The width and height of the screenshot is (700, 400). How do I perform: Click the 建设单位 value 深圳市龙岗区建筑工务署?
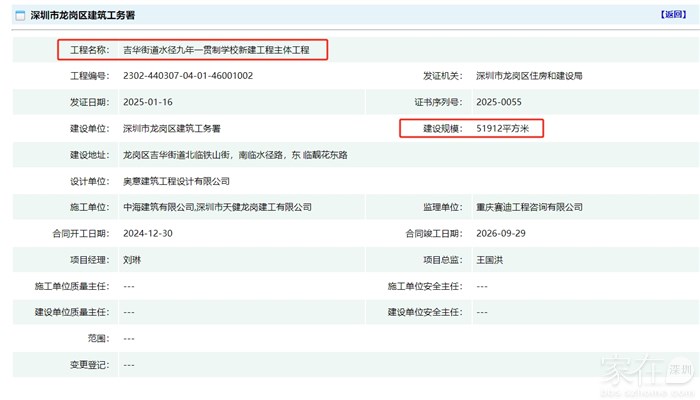[x=171, y=129]
